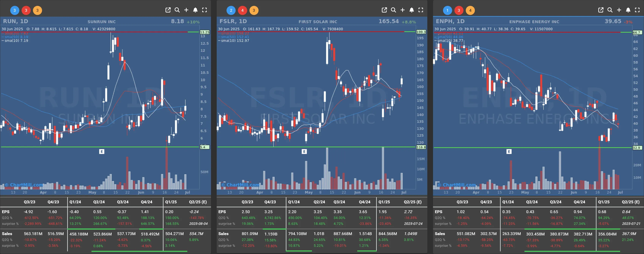Click red rating badge 4 on FSLR card
This screenshot has width=644, height=254.
pyautogui.click(x=242, y=10)
